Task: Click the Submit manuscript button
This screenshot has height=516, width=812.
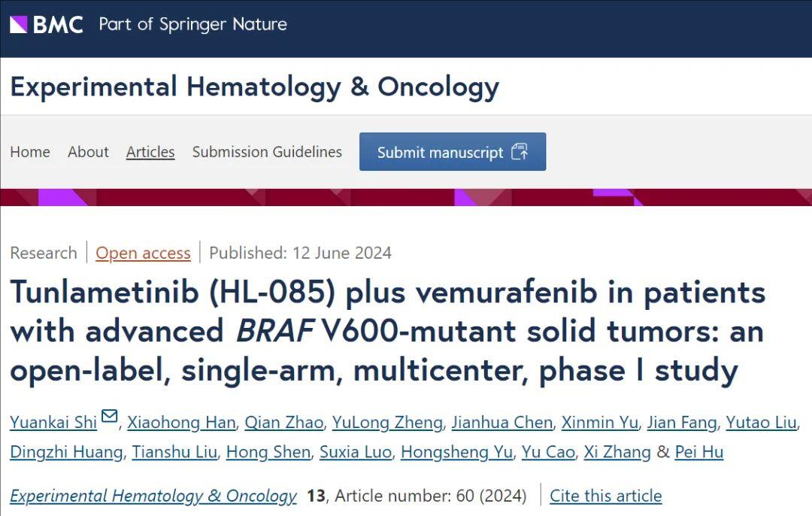Action: (x=453, y=152)
